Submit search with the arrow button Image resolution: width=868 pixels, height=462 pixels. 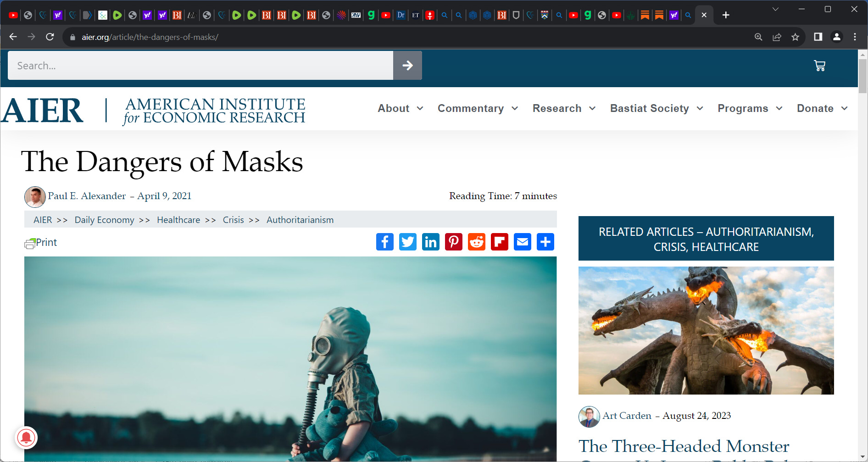pyautogui.click(x=407, y=66)
